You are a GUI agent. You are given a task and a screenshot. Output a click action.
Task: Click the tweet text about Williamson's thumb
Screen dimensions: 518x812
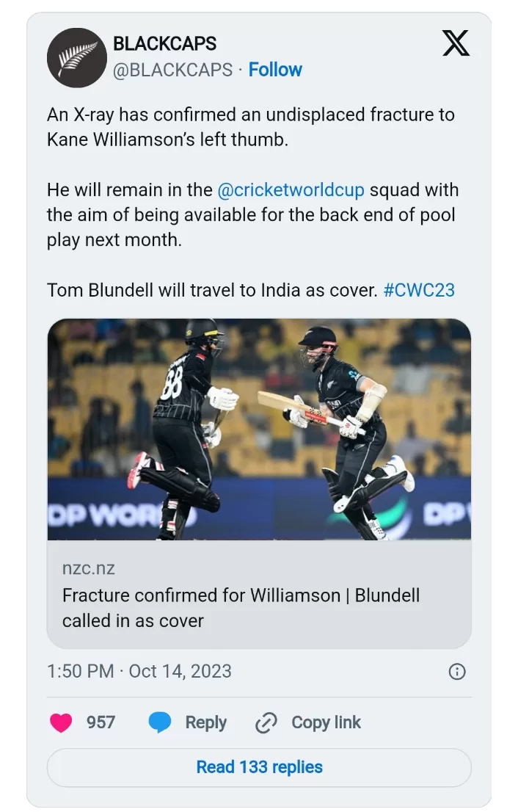pos(251,127)
